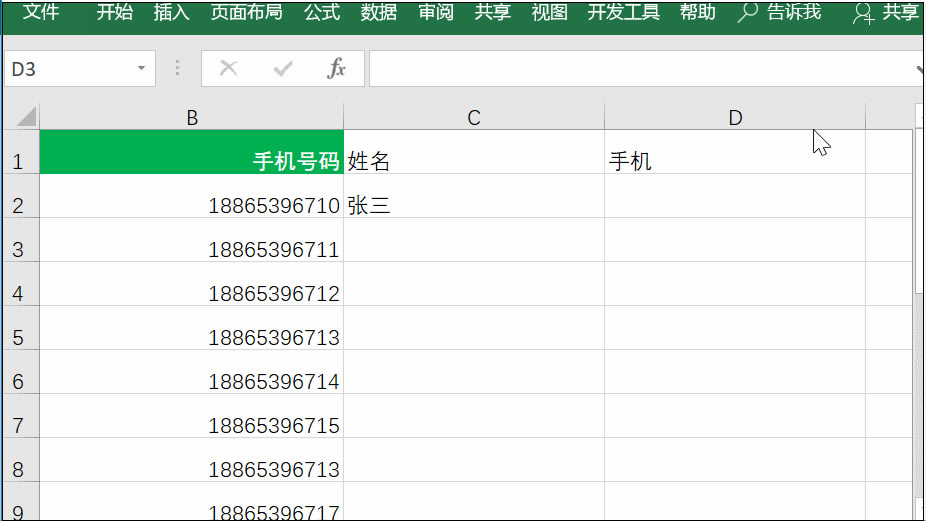Click empty cell D2 beside 张三

(x=735, y=196)
